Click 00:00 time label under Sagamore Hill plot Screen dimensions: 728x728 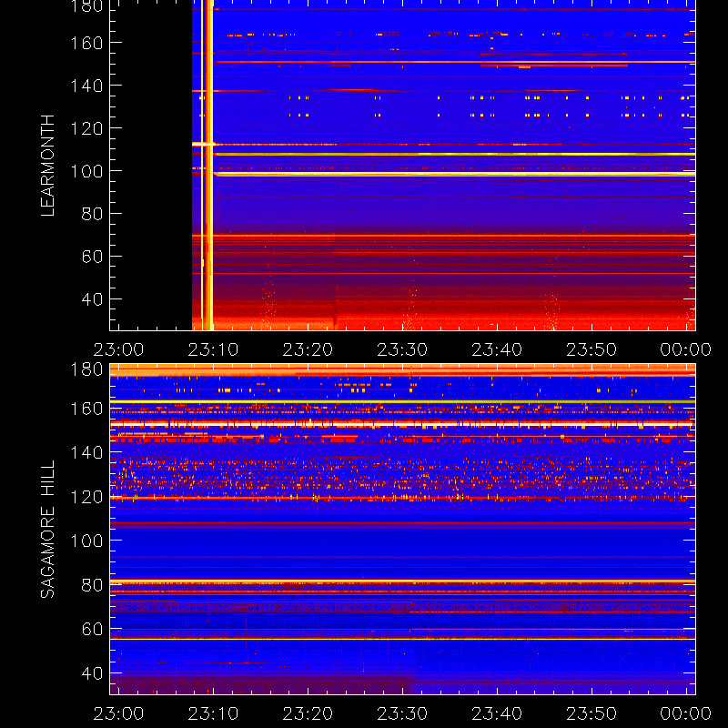coord(686,713)
